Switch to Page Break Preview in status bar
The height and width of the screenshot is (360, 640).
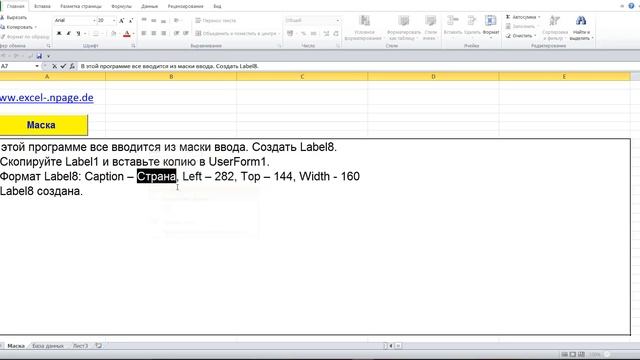[x=582, y=354]
